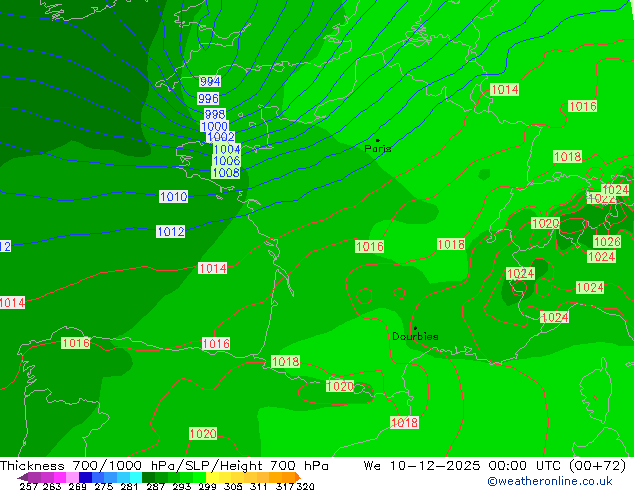634x490 pixels.
Task: Pick the yellow legend swatch right of 299
Action: (212, 477)
